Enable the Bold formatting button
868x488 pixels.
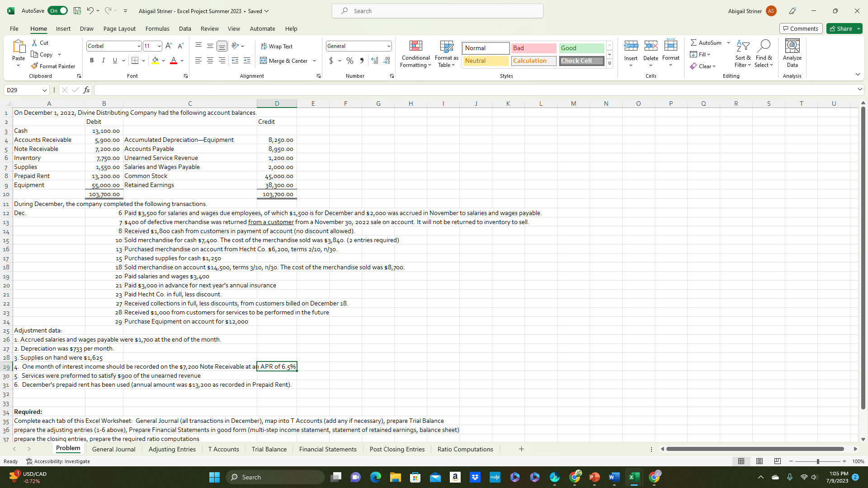[92, 60]
